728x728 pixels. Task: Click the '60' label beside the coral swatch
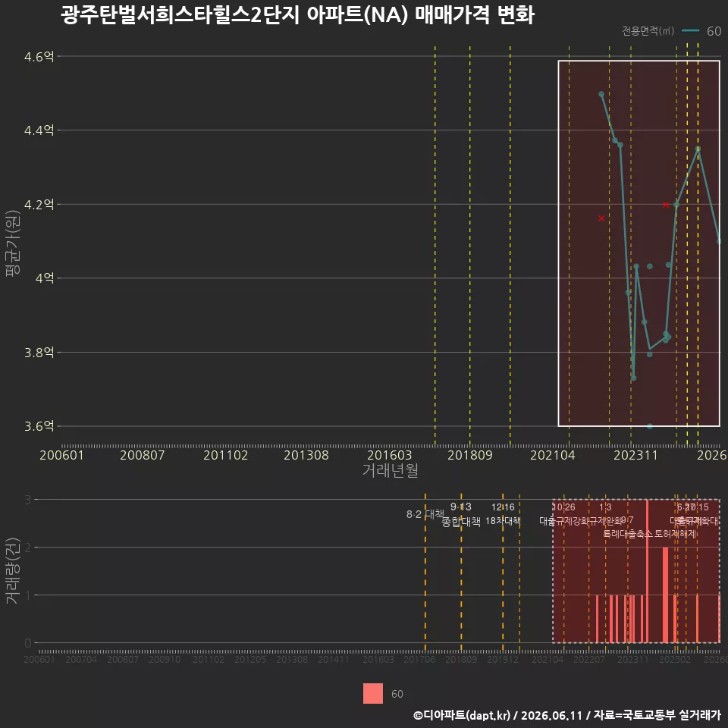pos(397,694)
